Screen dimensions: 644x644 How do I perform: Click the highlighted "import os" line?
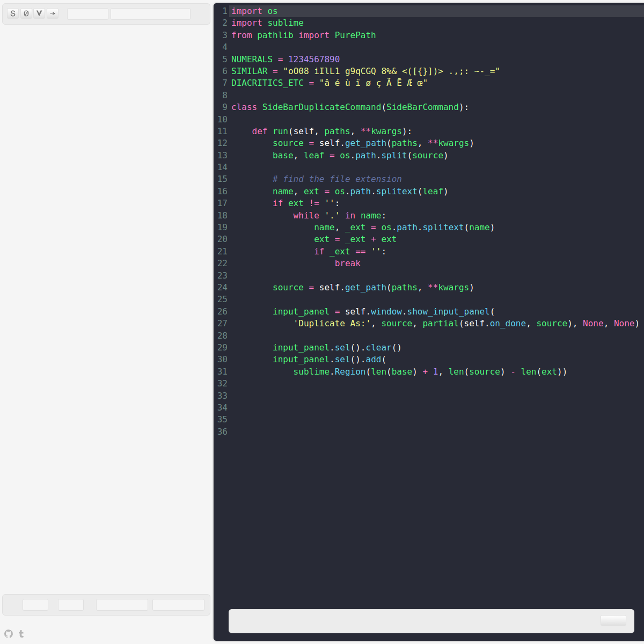[x=254, y=11]
